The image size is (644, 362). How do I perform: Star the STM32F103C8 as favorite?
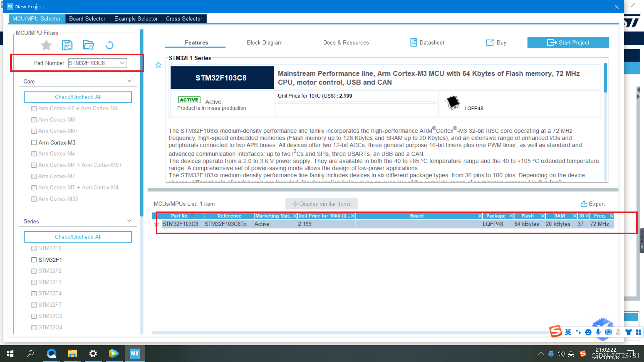coord(158,65)
